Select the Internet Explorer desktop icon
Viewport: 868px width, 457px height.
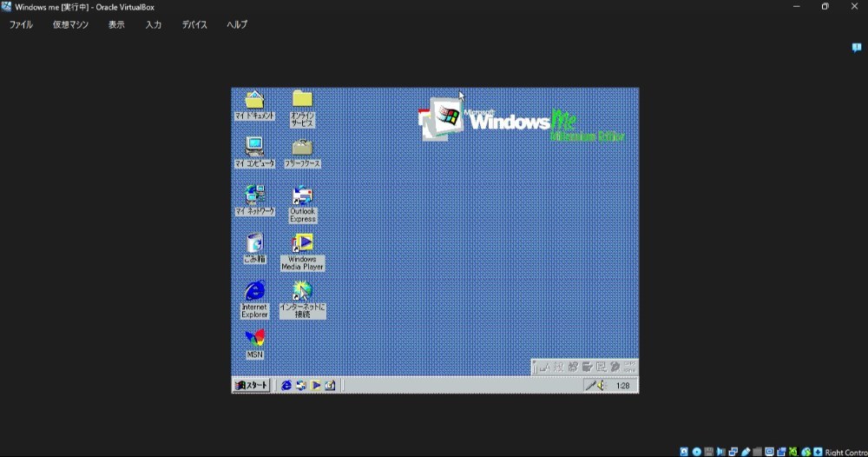(254, 300)
